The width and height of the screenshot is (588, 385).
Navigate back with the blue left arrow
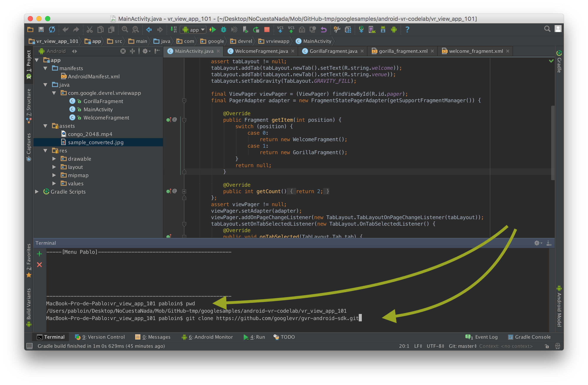[x=149, y=30]
